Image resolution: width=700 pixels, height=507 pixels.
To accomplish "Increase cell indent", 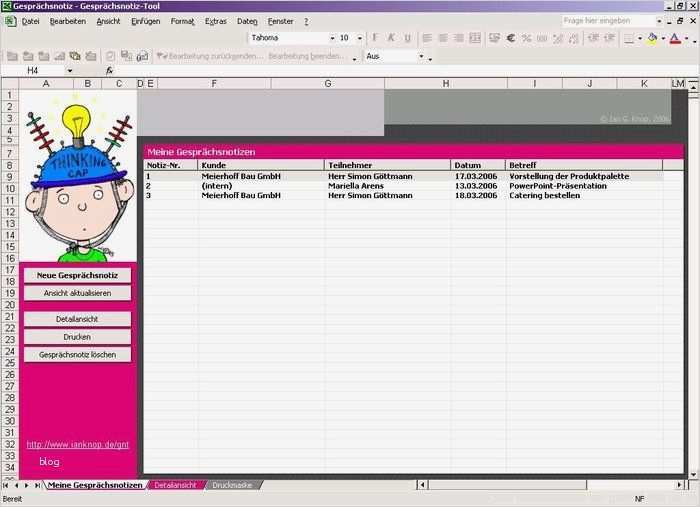I will 609,38.
